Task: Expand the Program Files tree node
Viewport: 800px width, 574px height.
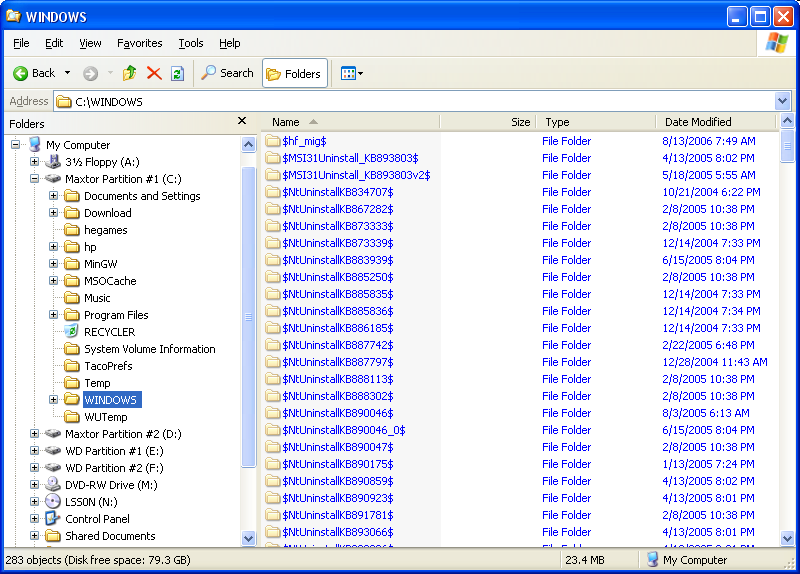Action: (54, 315)
